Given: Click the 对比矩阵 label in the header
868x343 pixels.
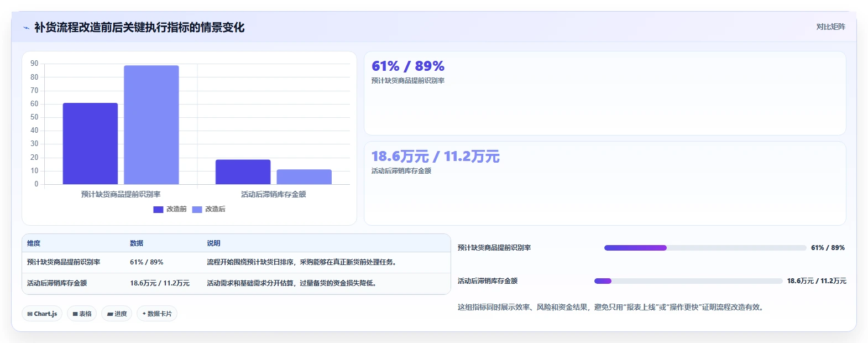Looking at the screenshot, I should point(830,27).
